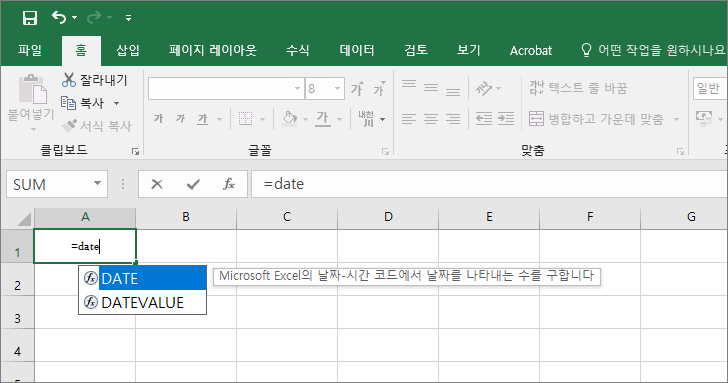The height and width of the screenshot is (383, 728).
Task: Click the text orientation icon
Action: point(483,88)
